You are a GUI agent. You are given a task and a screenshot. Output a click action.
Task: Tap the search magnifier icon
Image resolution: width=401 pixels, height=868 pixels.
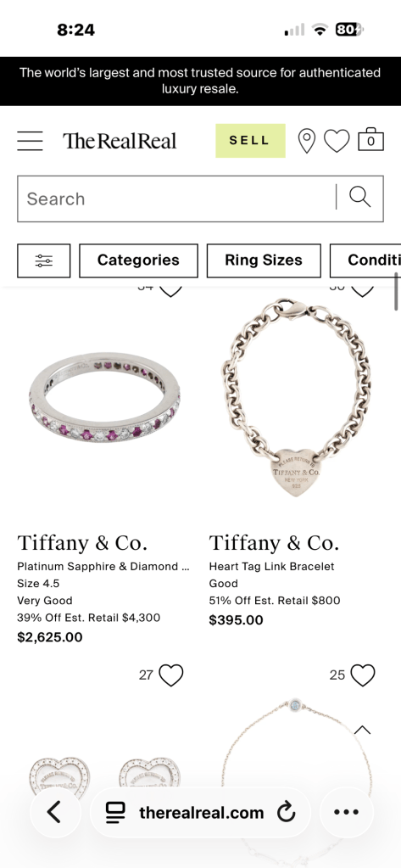click(x=360, y=197)
